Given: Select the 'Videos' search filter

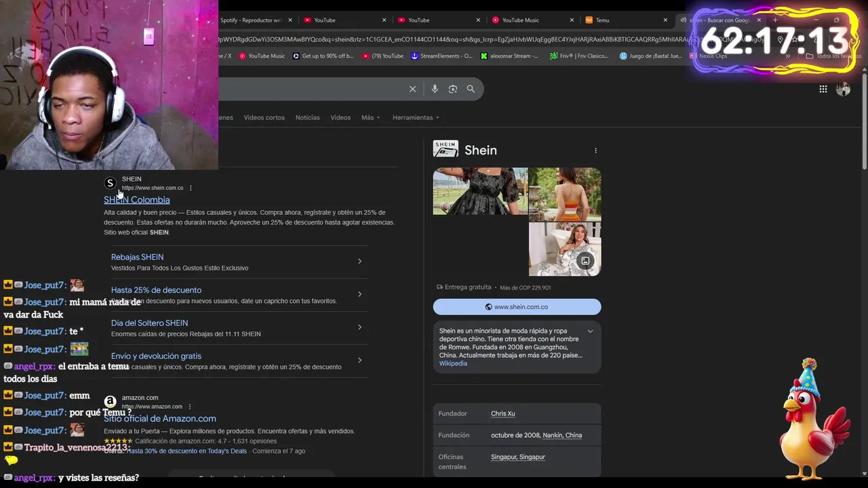Looking at the screenshot, I should [340, 117].
